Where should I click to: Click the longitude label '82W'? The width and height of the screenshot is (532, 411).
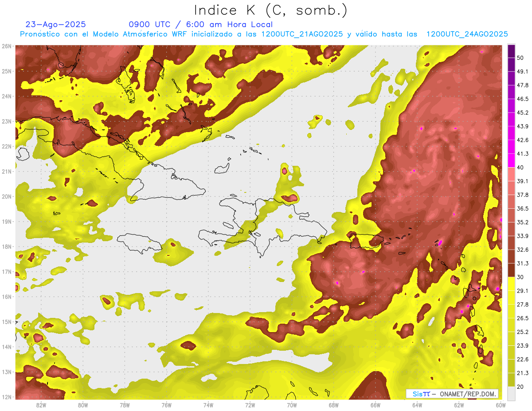pos(41,405)
